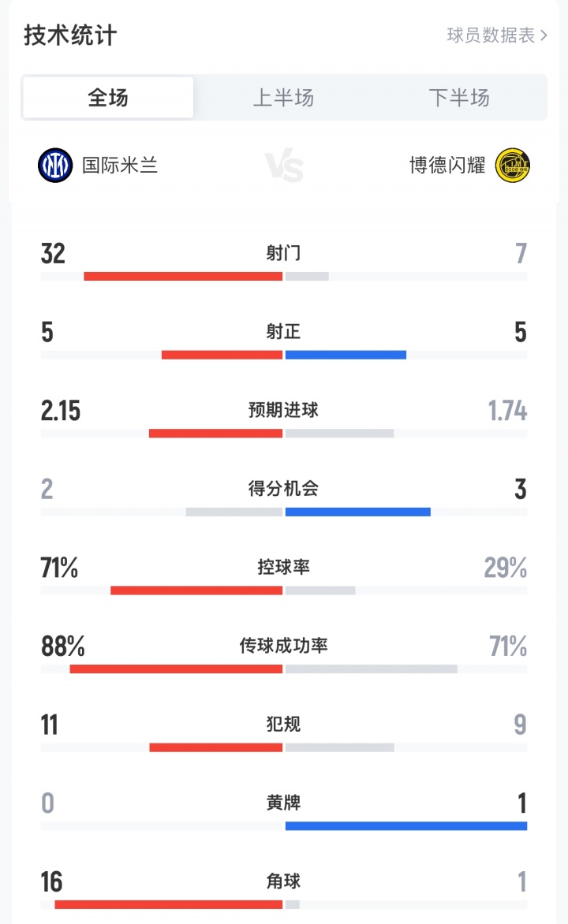Click the 犯规 fouls stat label
The width and height of the screenshot is (568, 924).
tap(284, 724)
